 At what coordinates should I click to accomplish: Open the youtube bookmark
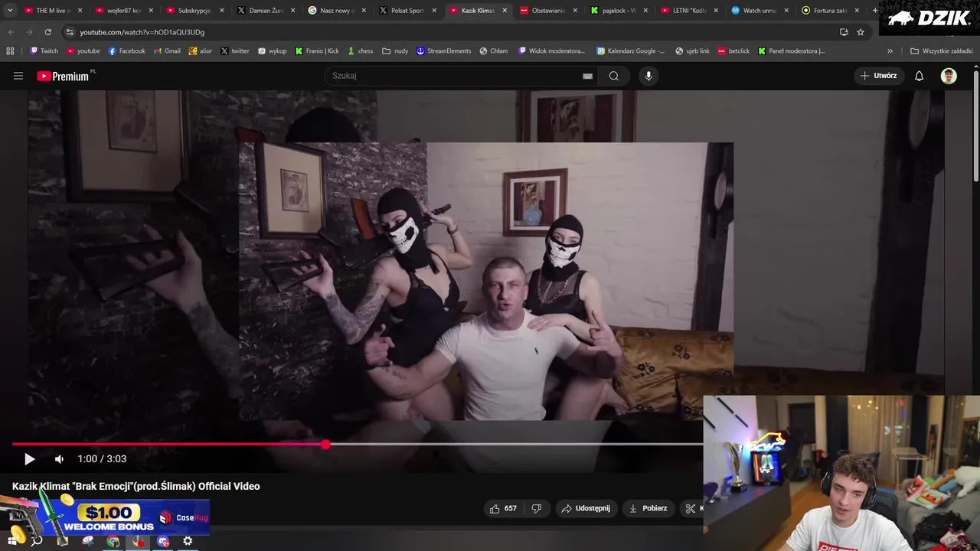tap(83, 51)
